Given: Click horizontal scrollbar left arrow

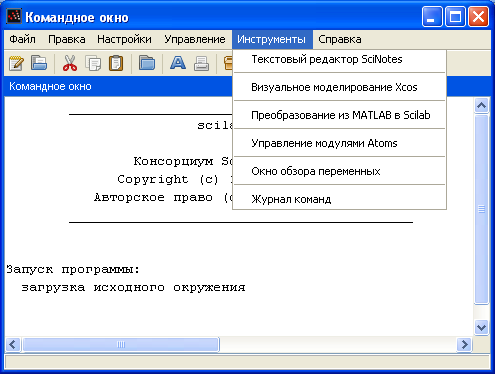Looking at the screenshot, I should pyautogui.click(x=13, y=344).
